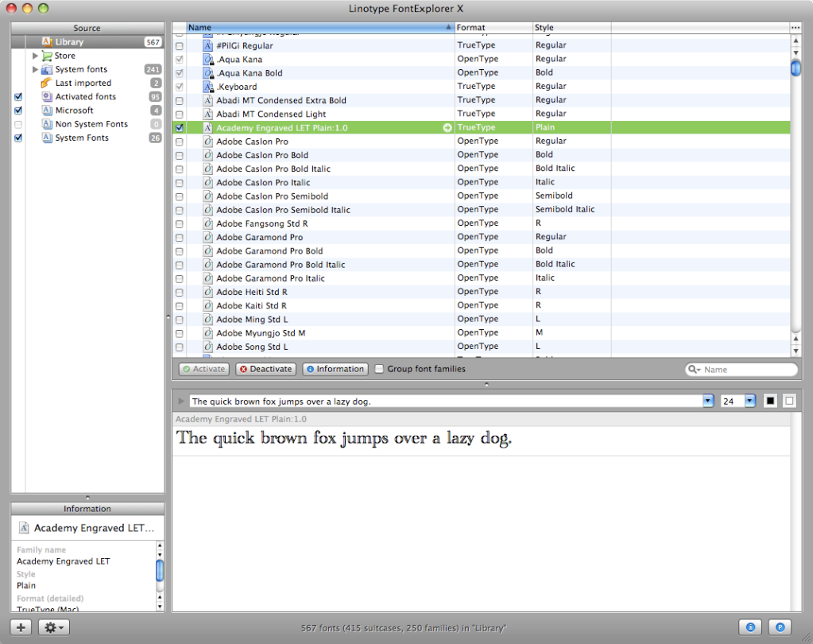The width and height of the screenshot is (813, 644).
Task: Click the Information panel scrollbar thumb
Action: 160,570
